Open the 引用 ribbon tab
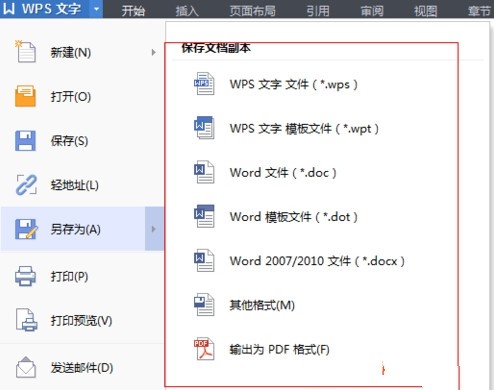This screenshot has width=494, height=390. [318, 11]
